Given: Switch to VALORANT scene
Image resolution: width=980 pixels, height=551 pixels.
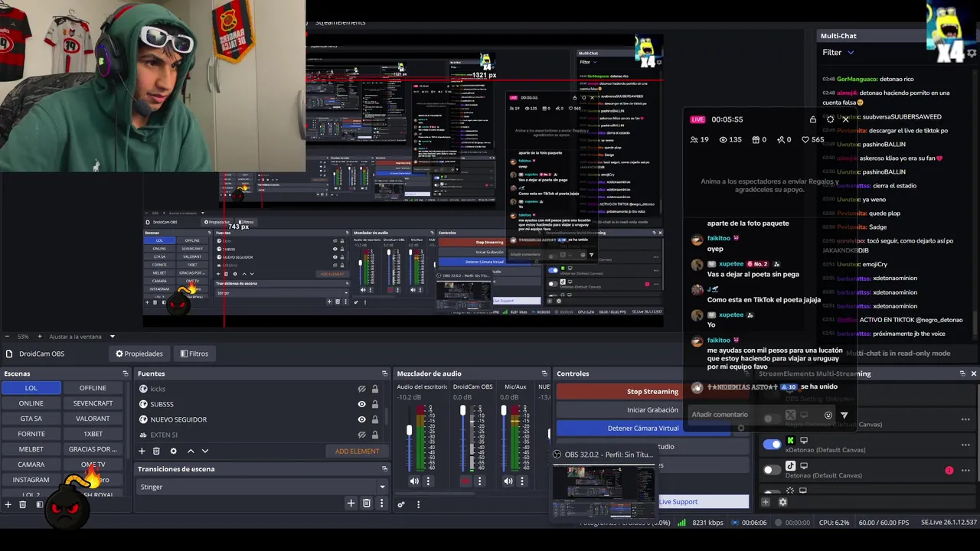Looking at the screenshot, I should point(93,419).
